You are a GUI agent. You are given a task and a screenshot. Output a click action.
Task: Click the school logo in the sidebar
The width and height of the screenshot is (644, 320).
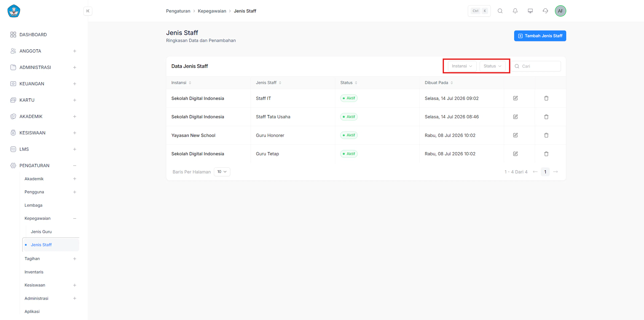[14, 11]
